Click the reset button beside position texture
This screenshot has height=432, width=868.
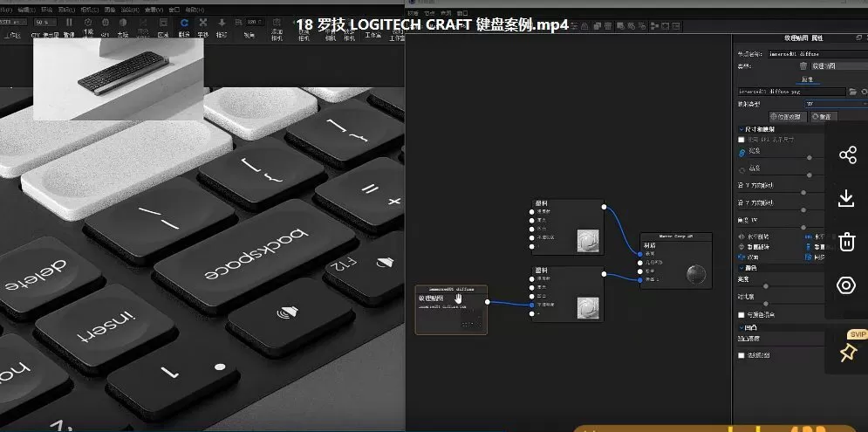[824, 117]
